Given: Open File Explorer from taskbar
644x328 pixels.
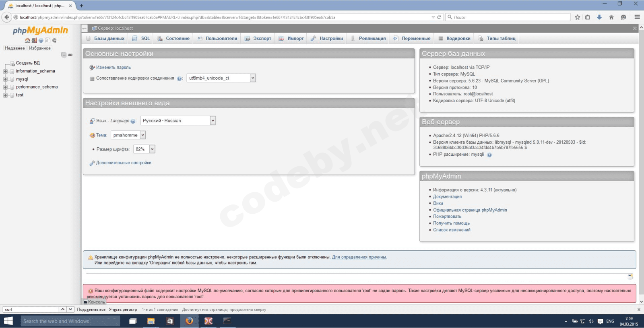Looking at the screenshot, I should click(x=151, y=321).
